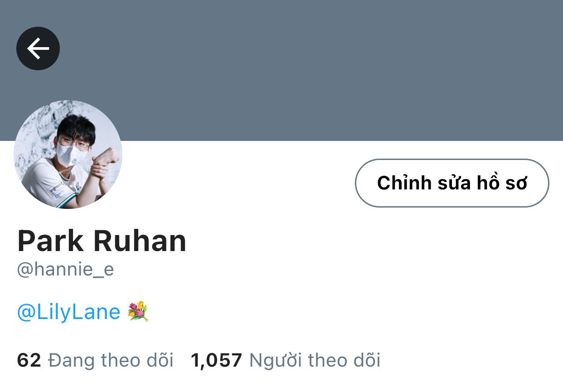563x392 pixels.
Task: View the Đang theo dõi following list
Action: [x=111, y=360]
